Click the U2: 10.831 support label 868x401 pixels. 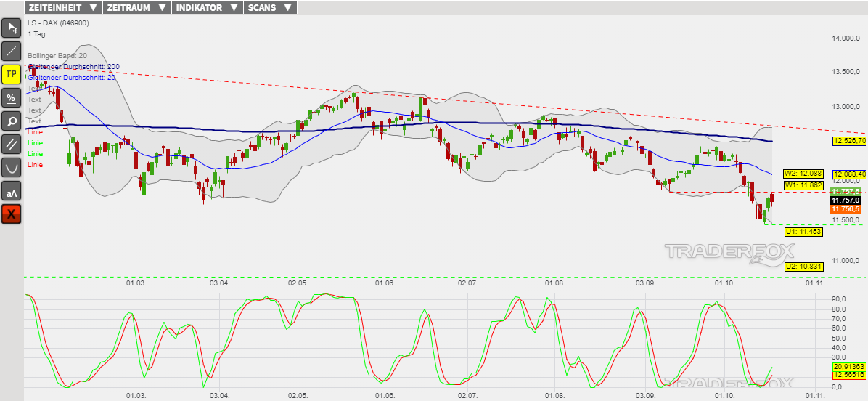click(804, 267)
